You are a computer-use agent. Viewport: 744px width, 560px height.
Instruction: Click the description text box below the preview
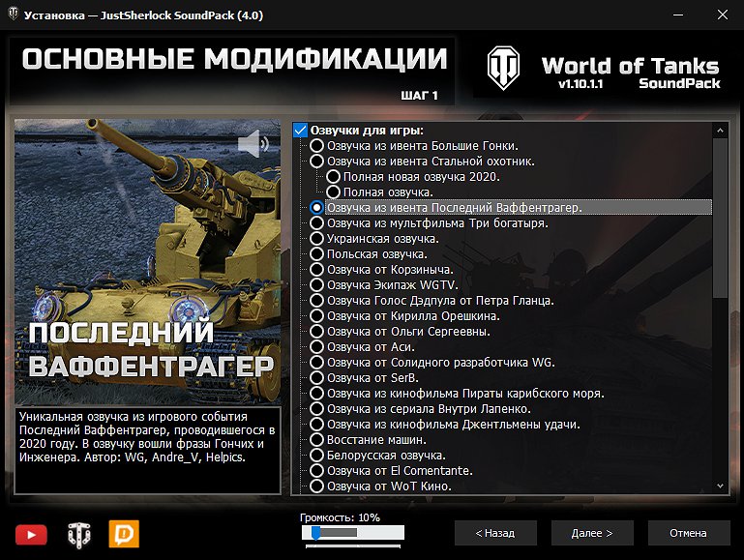[148, 451]
